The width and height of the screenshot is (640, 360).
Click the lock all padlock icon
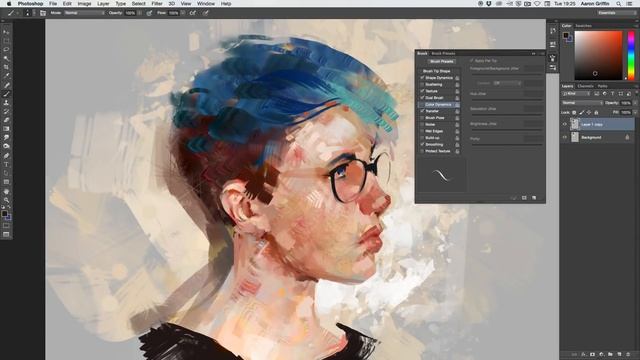(596, 112)
